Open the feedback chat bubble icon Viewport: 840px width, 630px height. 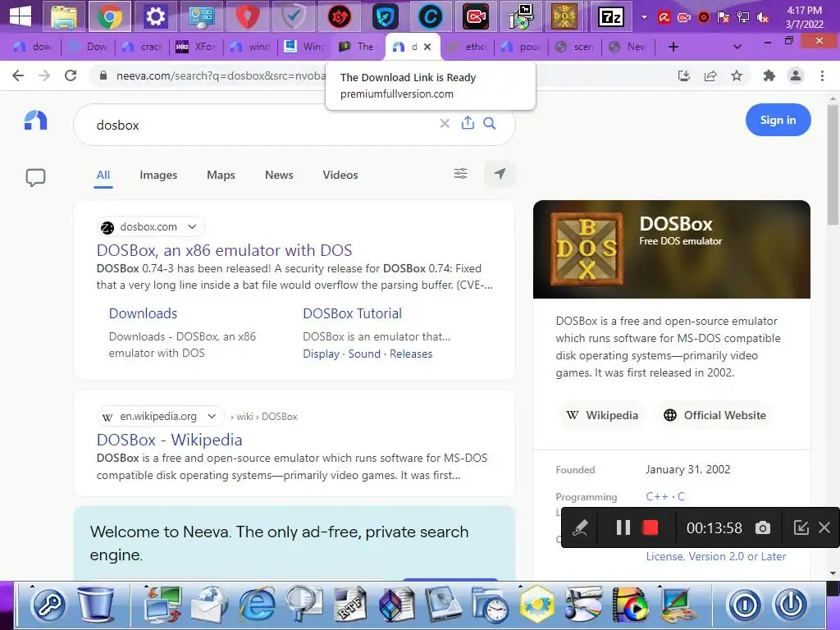(35, 177)
